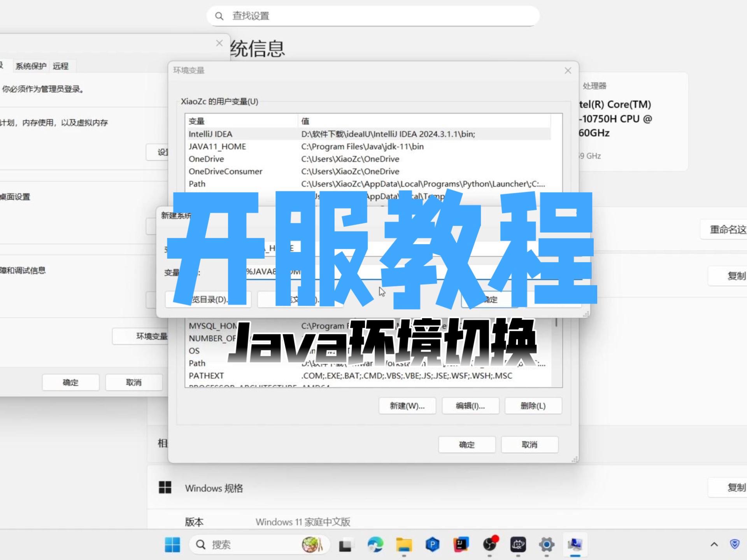Click the Windows 规格 logo icon
Image resolution: width=747 pixels, height=560 pixels.
click(x=165, y=487)
